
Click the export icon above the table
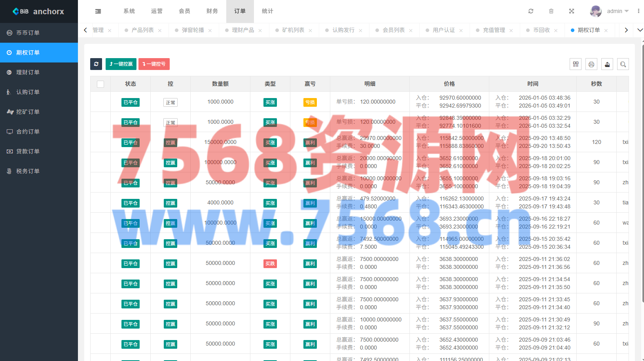tap(607, 64)
